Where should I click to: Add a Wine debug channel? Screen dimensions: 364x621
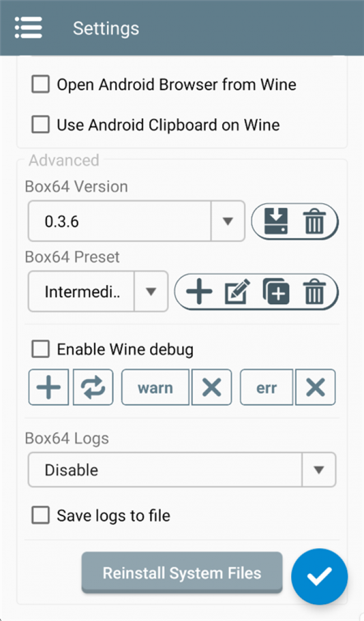coord(49,387)
